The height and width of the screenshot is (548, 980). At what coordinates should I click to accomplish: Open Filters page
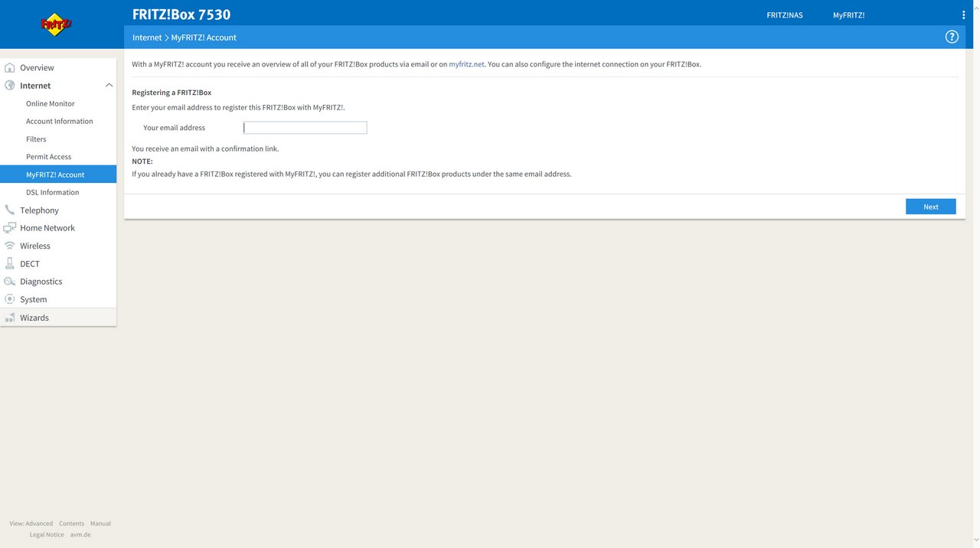point(36,139)
